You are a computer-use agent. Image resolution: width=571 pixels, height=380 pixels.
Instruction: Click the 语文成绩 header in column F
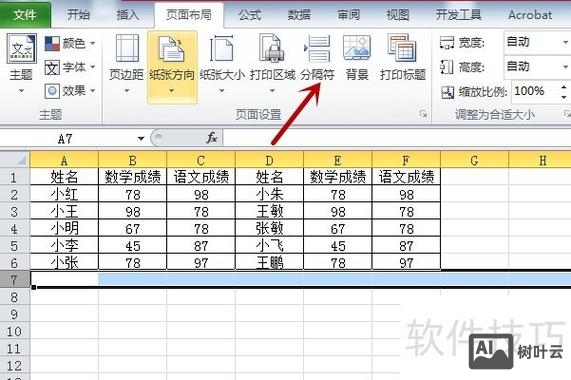406,177
